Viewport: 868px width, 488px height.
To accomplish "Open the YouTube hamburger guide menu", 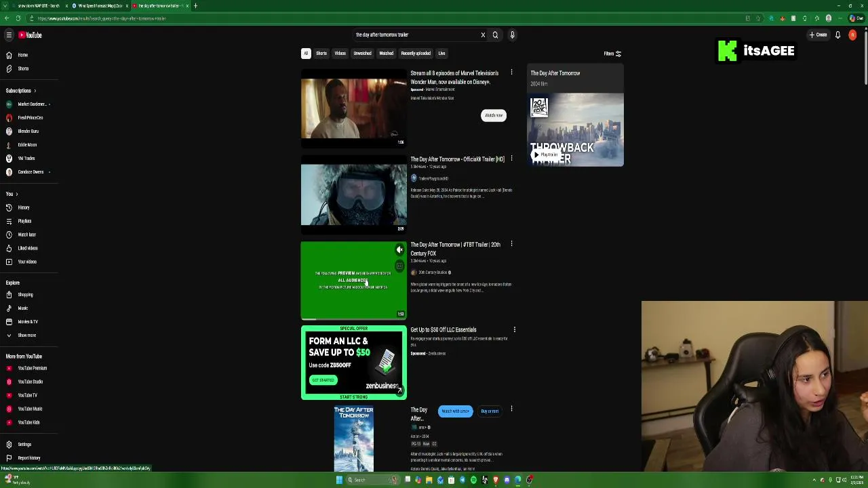I will click(x=9, y=35).
